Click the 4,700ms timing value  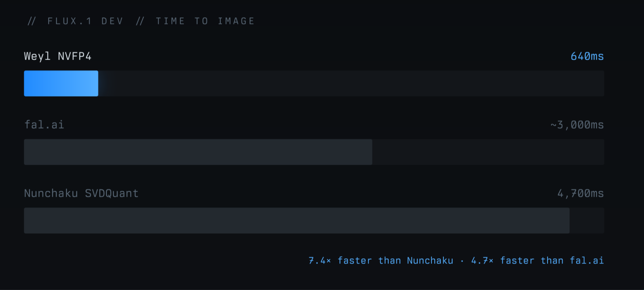[x=580, y=193]
